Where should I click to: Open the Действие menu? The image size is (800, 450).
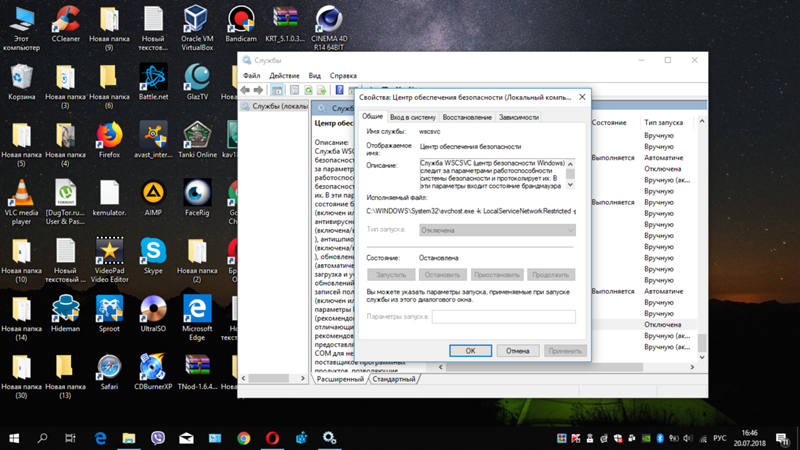[x=284, y=75]
